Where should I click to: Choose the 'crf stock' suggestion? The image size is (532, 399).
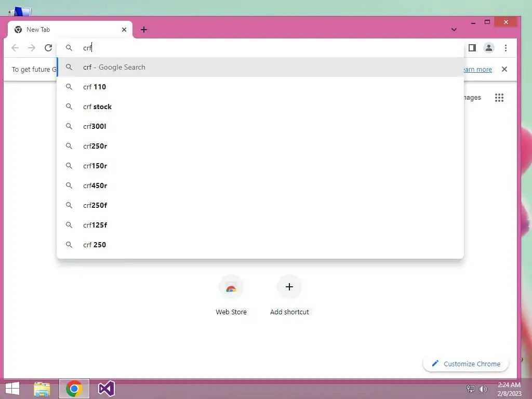coord(260,107)
